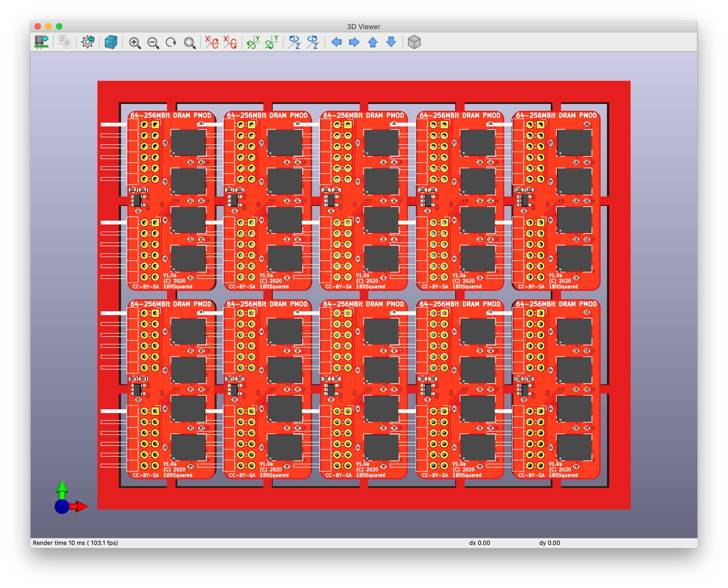Rotate Z clockwise using first blue Z icon
Viewport: 728px width, 588px height.
pyautogui.click(x=294, y=42)
